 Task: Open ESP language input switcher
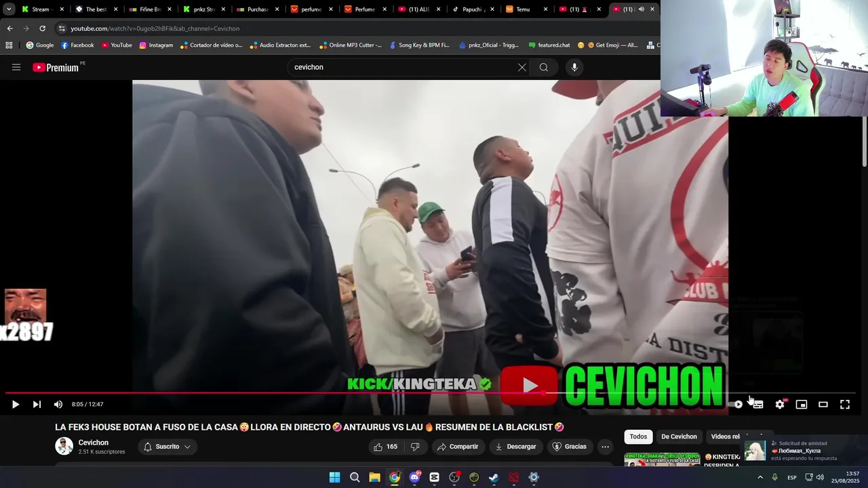[792, 477]
